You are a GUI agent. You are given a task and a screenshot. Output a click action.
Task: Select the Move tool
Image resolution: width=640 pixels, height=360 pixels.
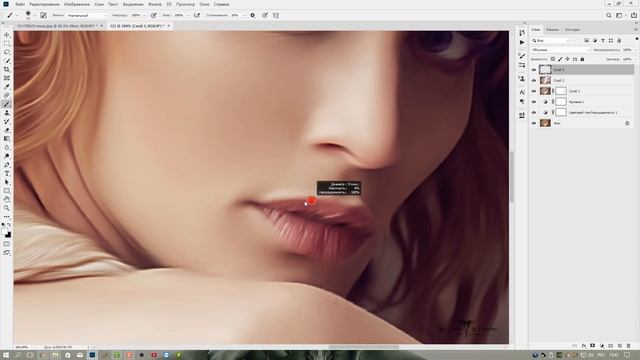(x=7, y=35)
